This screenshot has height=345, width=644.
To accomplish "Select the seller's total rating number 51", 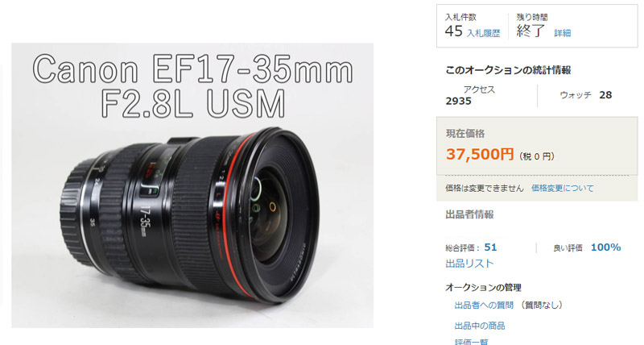I will click(x=490, y=247).
